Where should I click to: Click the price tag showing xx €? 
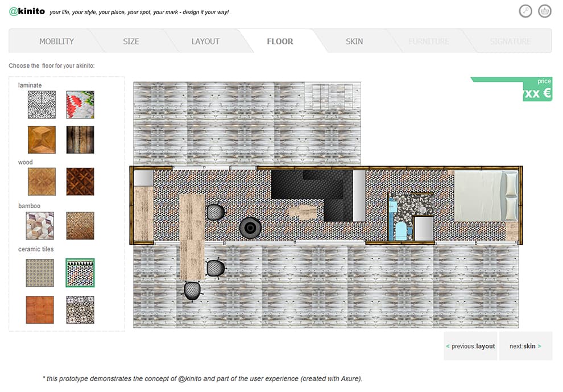(x=537, y=89)
